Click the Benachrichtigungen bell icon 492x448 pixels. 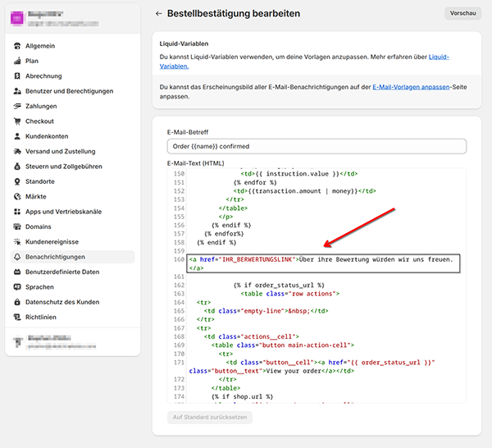click(17, 257)
